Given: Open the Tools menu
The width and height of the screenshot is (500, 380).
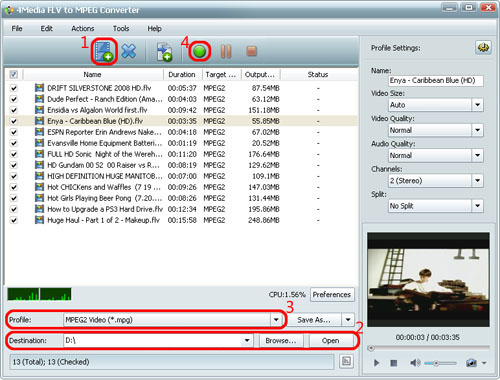Looking at the screenshot, I should pos(121,28).
